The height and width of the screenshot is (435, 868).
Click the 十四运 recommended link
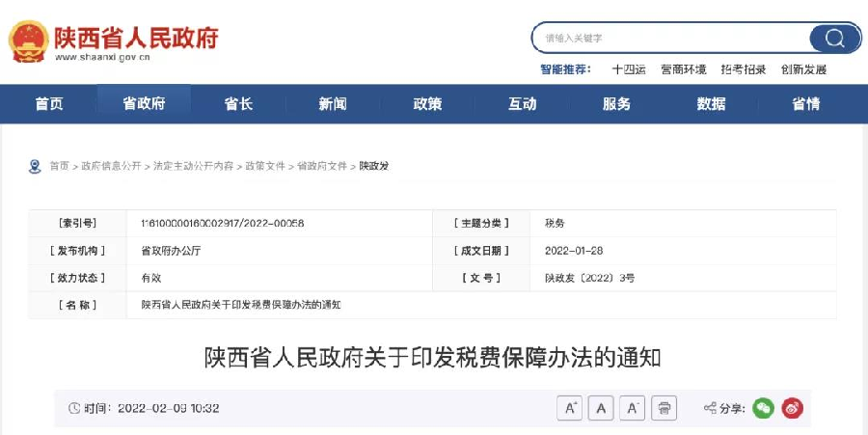coord(629,69)
